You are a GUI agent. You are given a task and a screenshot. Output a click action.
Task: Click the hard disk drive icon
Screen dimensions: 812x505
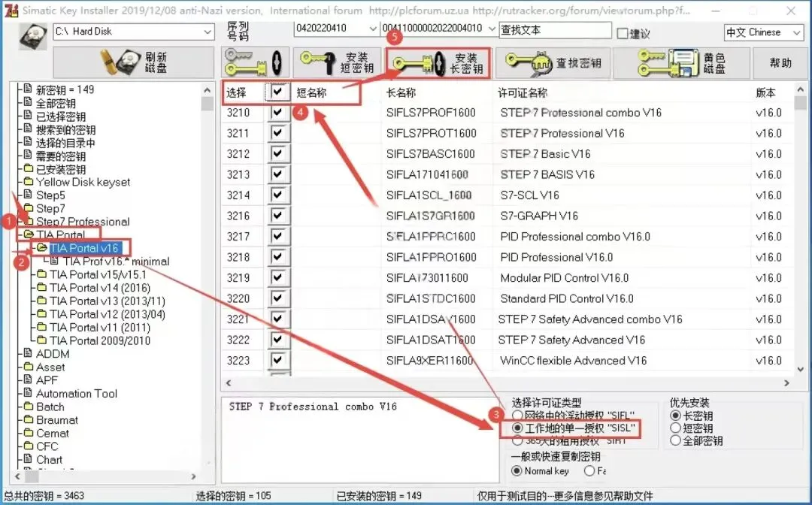(x=33, y=36)
